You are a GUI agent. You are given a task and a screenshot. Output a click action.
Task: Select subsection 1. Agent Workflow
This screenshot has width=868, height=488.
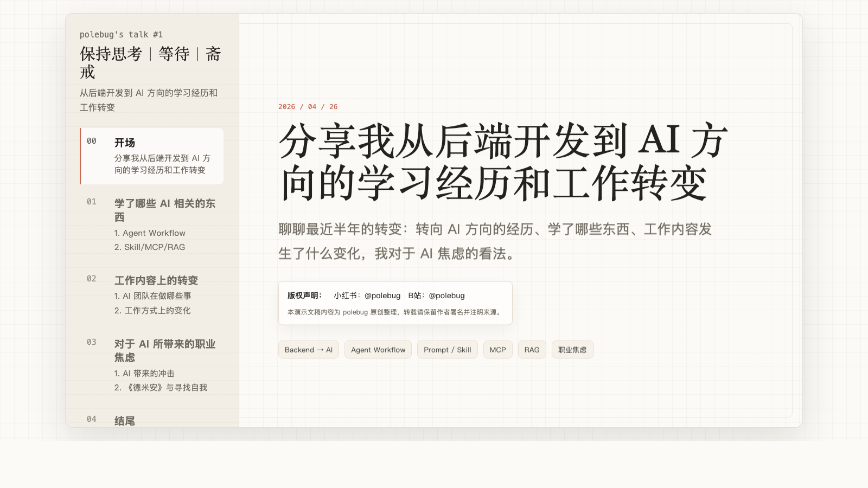[x=149, y=233]
